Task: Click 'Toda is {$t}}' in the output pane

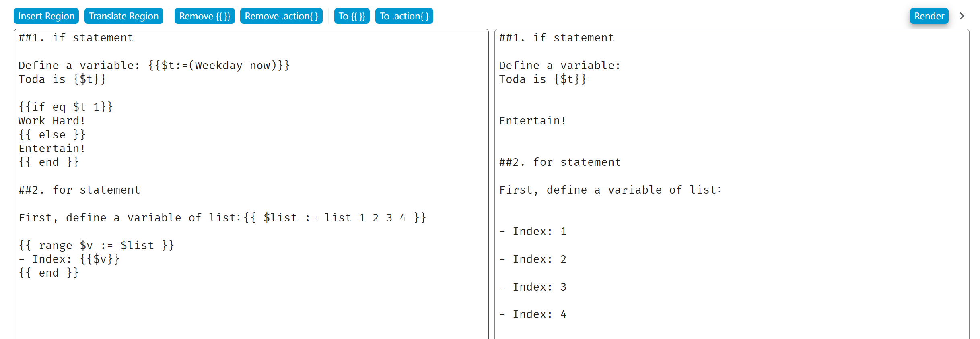Action: (x=543, y=79)
